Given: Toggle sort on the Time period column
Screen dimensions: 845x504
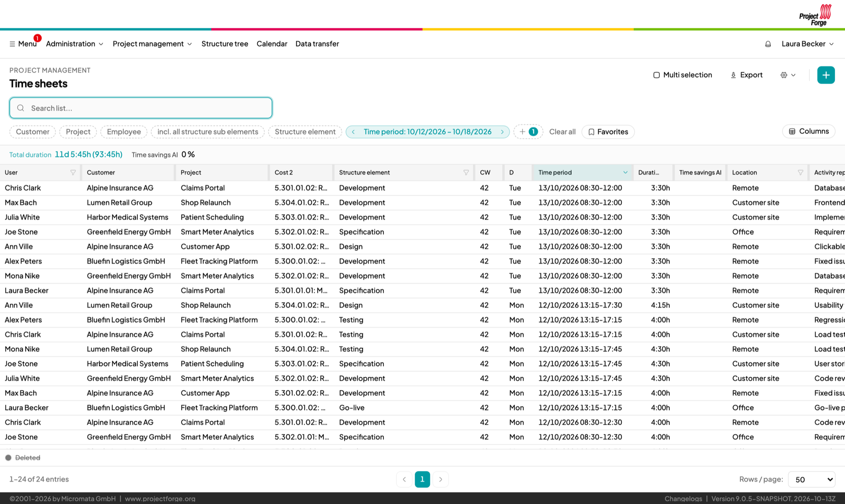Looking at the screenshot, I should (582, 173).
